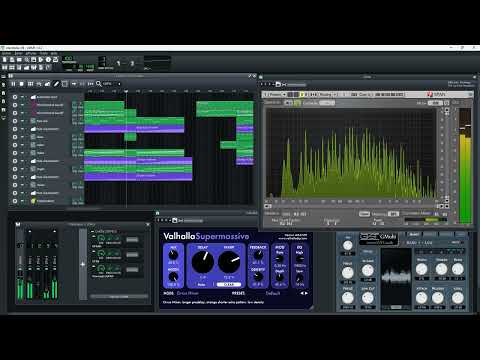Select draw mode pencil in Song Editor
Image resolution: width=480 pixels, height=360 pixels.
click(56, 84)
